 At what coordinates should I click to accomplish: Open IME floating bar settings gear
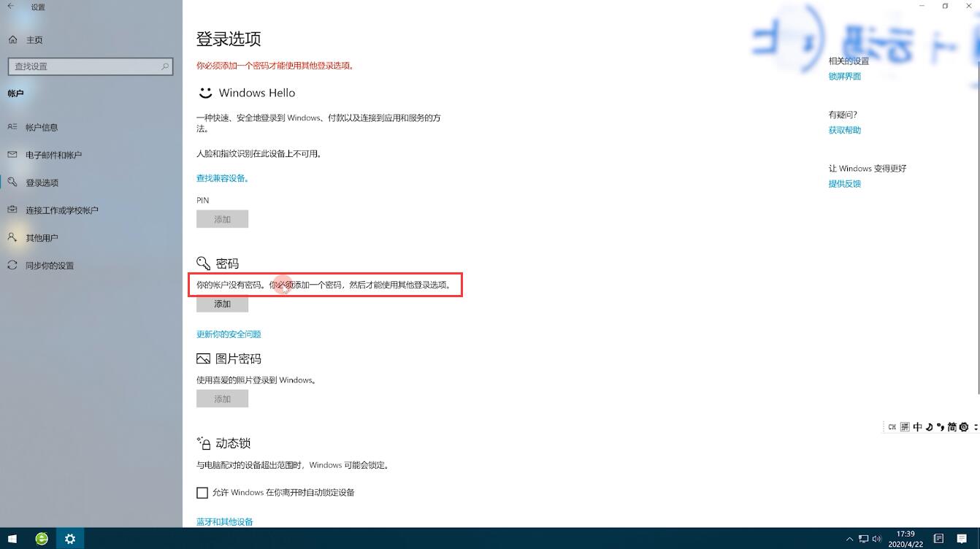pyautogui.click(x=964, y=427)
